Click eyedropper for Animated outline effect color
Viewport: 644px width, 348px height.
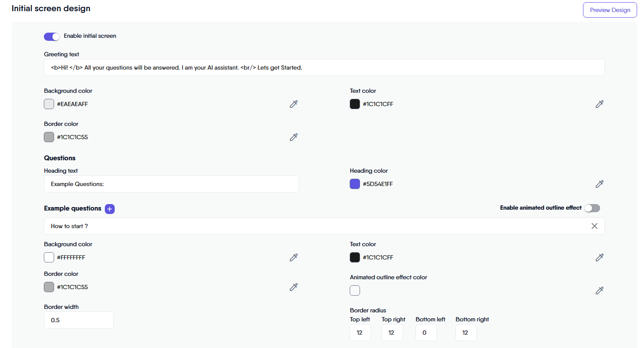click(600, 290)
